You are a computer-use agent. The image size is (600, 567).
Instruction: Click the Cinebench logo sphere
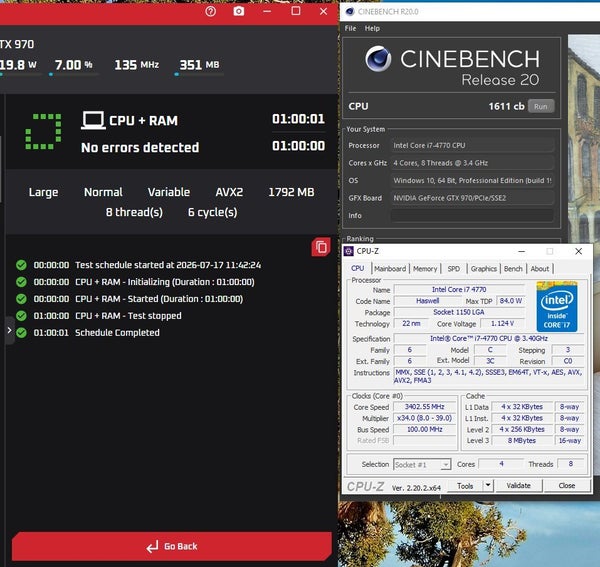click(378, 59)
